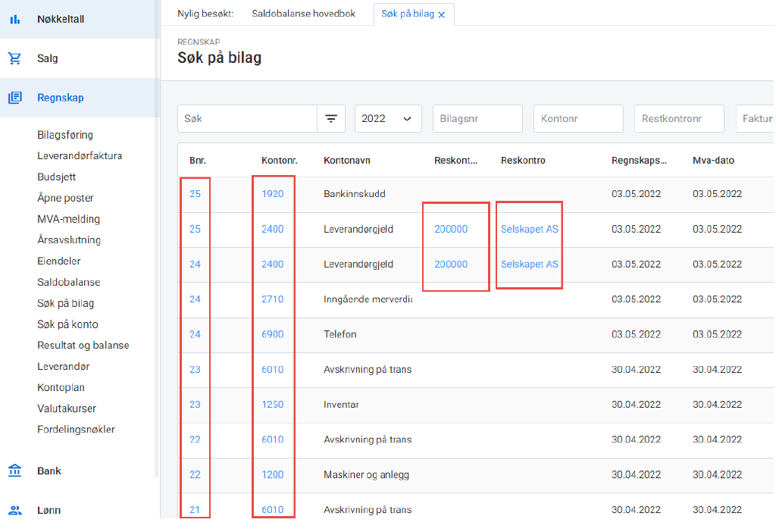The width and height of the screenshot is (776, 532).
Task: Open voucher number 21 link
Action: [x=195, y=510]
